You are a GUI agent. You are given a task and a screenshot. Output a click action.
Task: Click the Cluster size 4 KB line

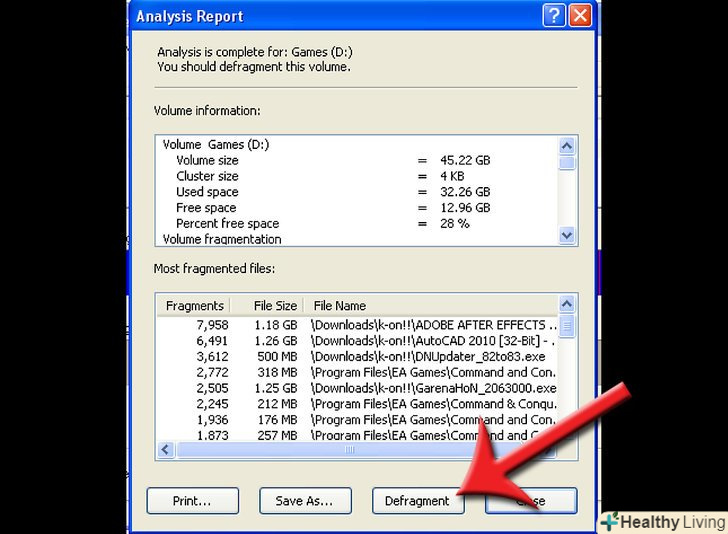(x=320, y=176)
